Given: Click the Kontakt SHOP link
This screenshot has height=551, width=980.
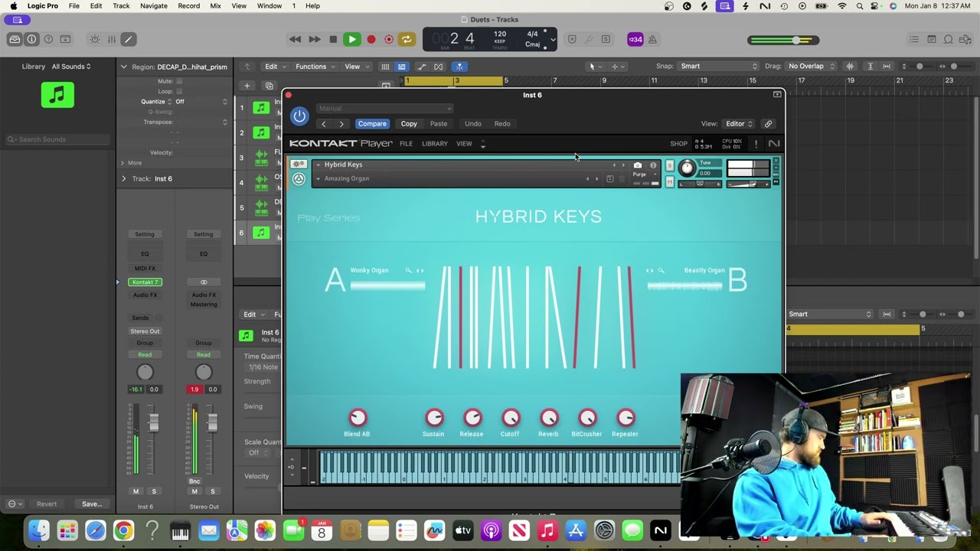Looking at the screenshot, I should tap(679, 144).
